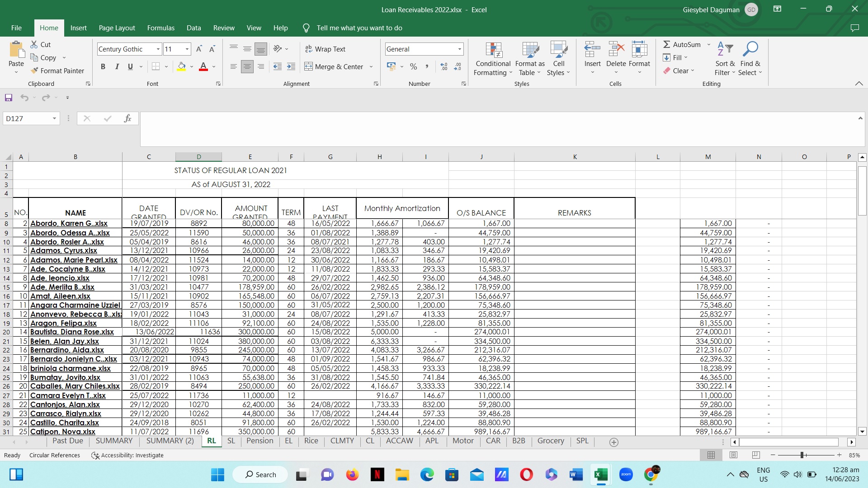
Task: Open the Formulas ribbon tab
Action: pos(160,28)
